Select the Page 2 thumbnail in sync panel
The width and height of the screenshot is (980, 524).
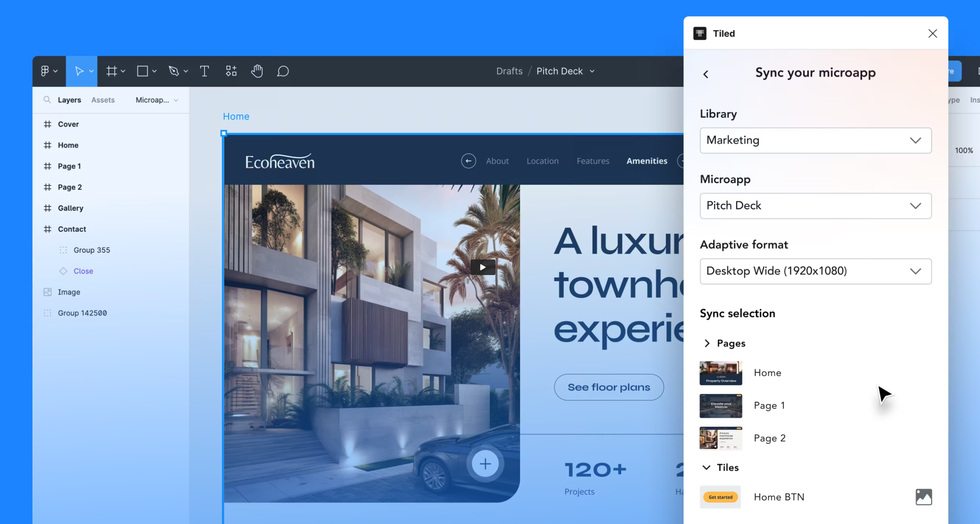pyautogui.click(x=721, y=438)
